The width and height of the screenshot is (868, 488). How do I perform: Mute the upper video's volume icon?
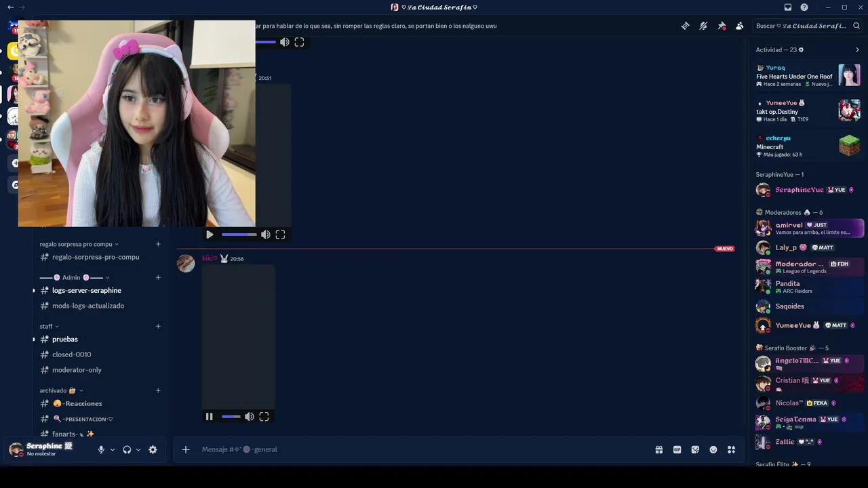[x=266, y=235]
